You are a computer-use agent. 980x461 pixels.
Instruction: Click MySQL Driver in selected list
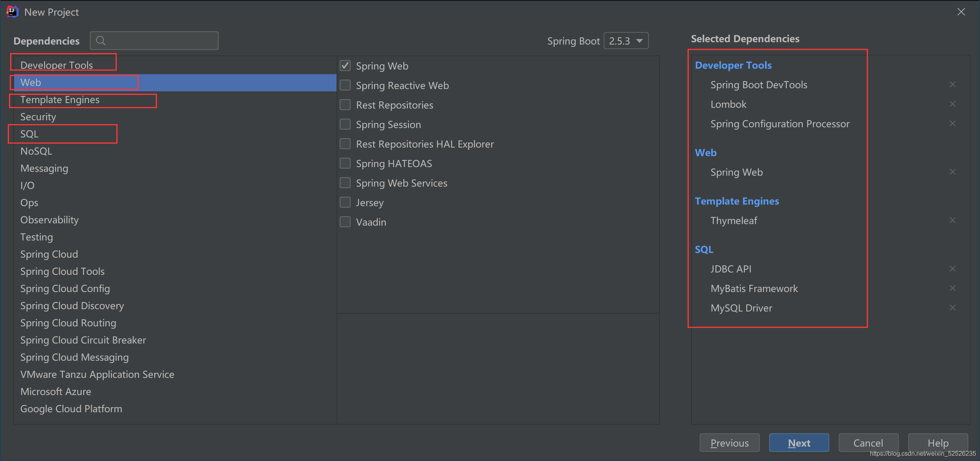[x=741, y=308]
